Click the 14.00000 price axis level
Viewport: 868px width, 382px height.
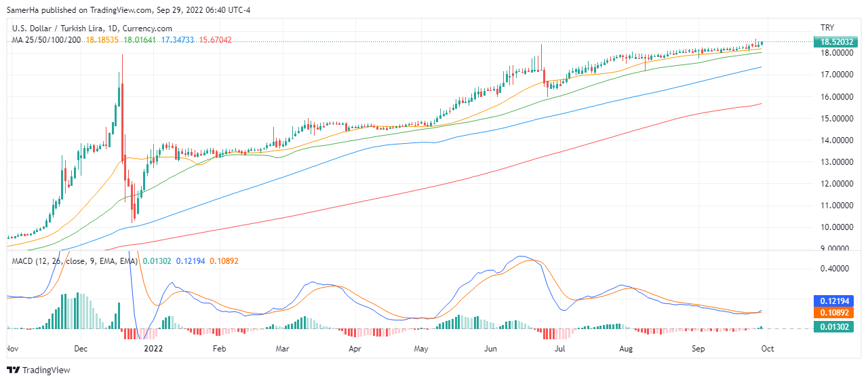click(835, 140)
